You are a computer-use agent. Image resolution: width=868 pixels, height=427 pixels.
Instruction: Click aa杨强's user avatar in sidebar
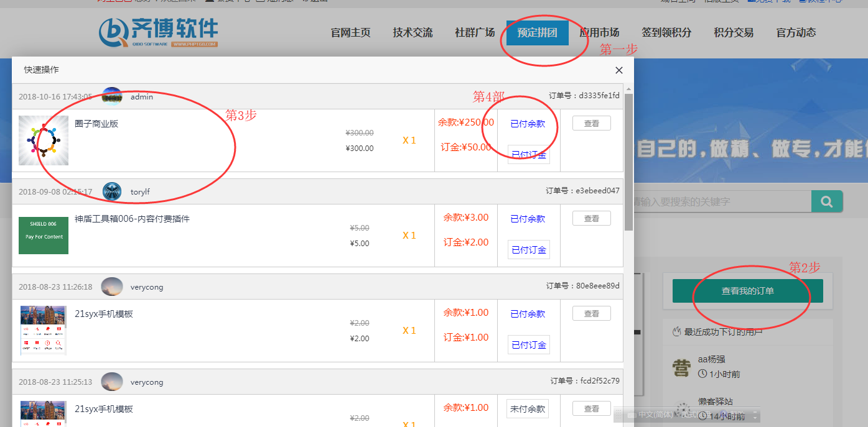coord(681,367)
